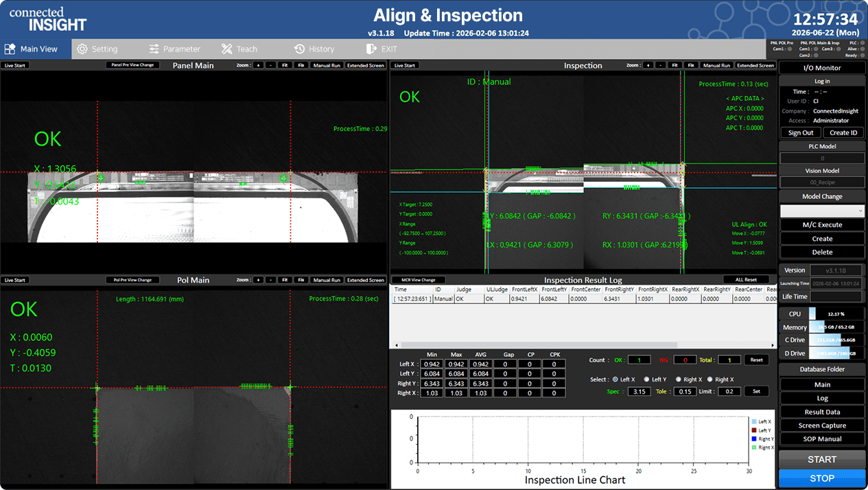This screenshot has width=868, height=490.
Task: Click the Left Y legend color swatch
Action: (x=754, y=430)
